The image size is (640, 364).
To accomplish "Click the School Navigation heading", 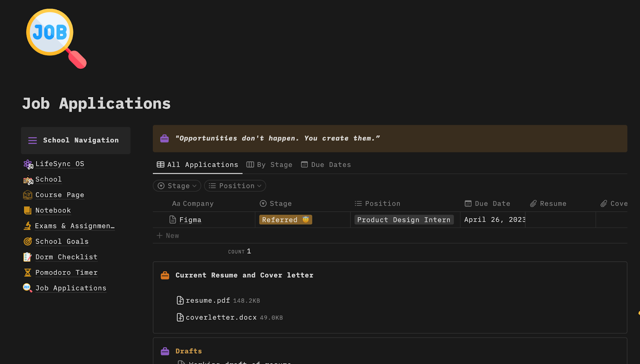I will [x=81, y=140].
